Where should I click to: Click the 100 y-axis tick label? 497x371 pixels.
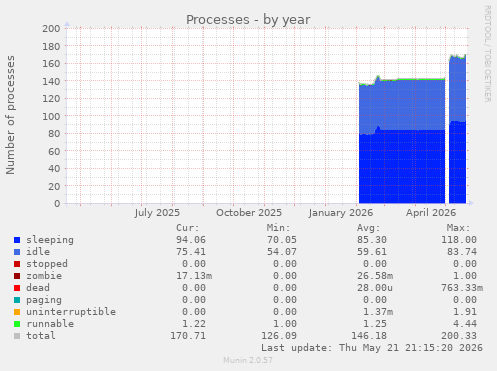tap(51, 116)
